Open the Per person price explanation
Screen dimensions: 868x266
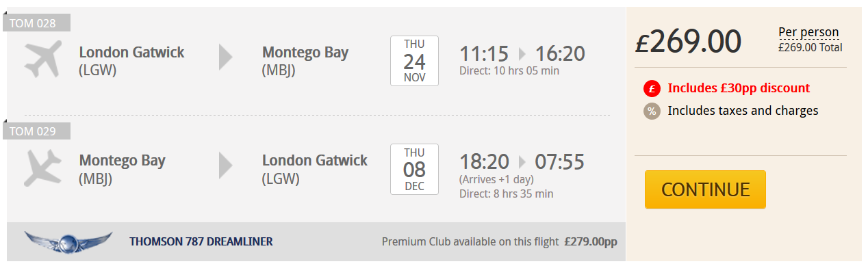(x=808, y=32)
